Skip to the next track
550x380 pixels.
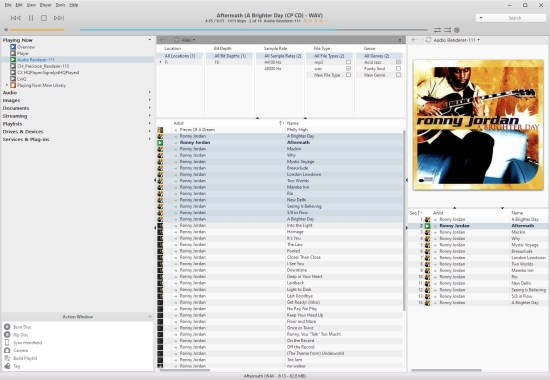pyautogui.click(x=59, y=18)
